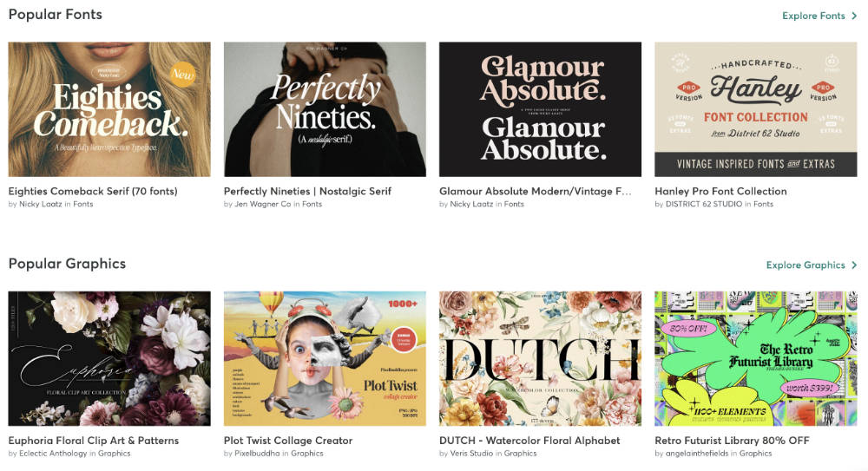This screenshot has height=471, width=868.
Task: Open the Glamour Absolute font preview image
Action: pyautogui.click(x=540, y=109)
